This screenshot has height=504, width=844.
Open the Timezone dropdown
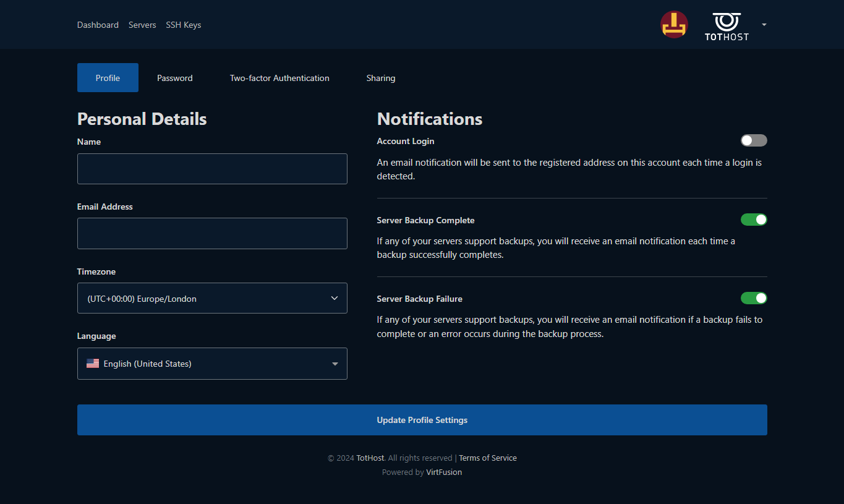[x=212, y=298]
